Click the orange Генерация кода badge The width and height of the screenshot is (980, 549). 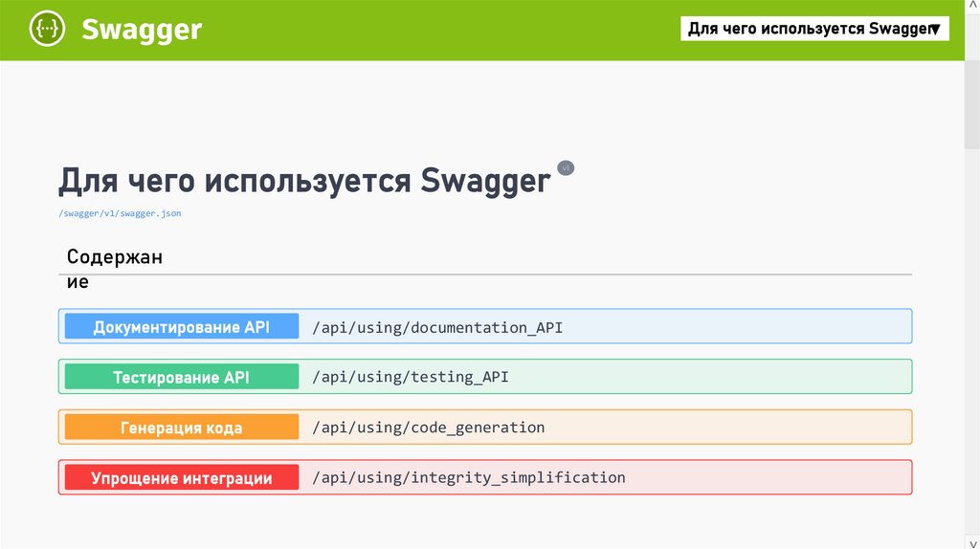[x=182, y=428]
